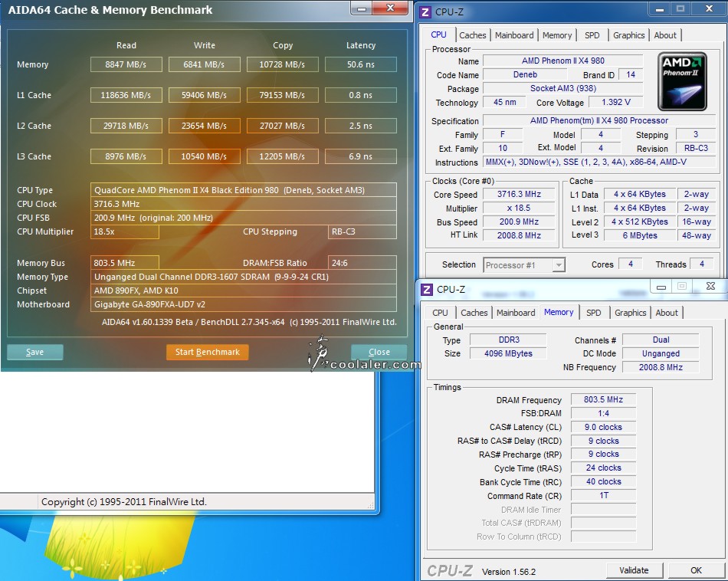Viewport: 728px width, 581px height.
Task: Click CPU-Z Specification field AMD Phenom(tm) II X4 980
Action: (x=599, y=121)
